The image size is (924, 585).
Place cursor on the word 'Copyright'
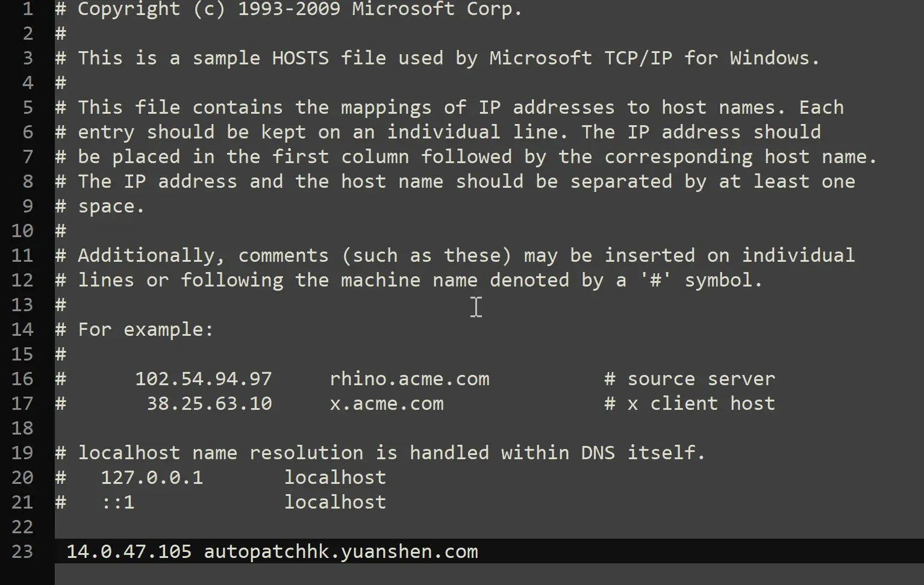point(129,9)
